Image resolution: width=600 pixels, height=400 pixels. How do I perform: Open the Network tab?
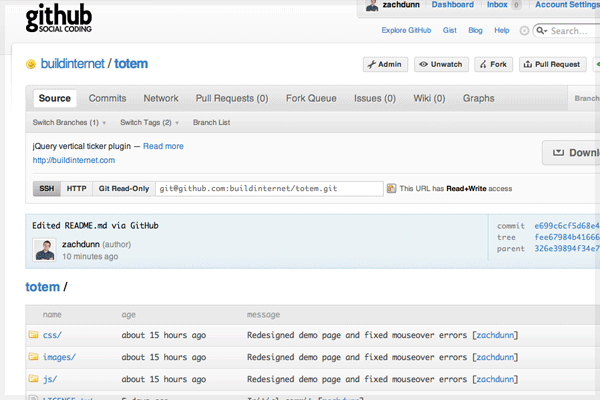pos(161,98)
